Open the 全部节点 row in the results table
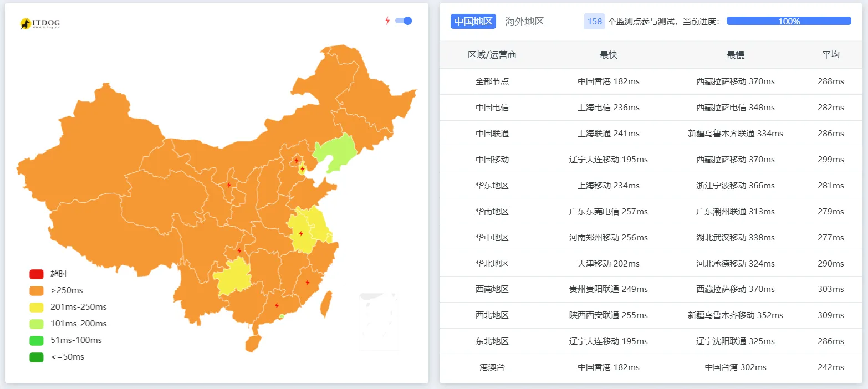Screen dimensions: 868x389 coord(492,81)
